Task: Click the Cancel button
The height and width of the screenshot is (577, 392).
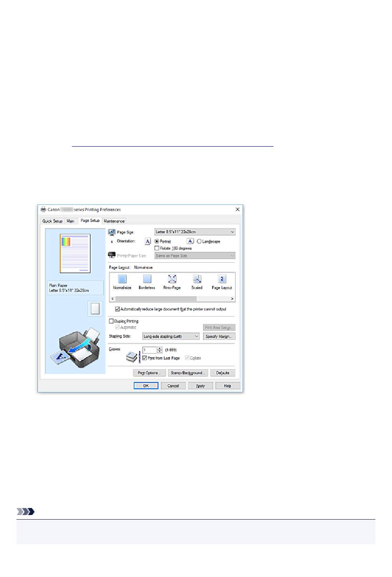Action: tap(173, 386)
